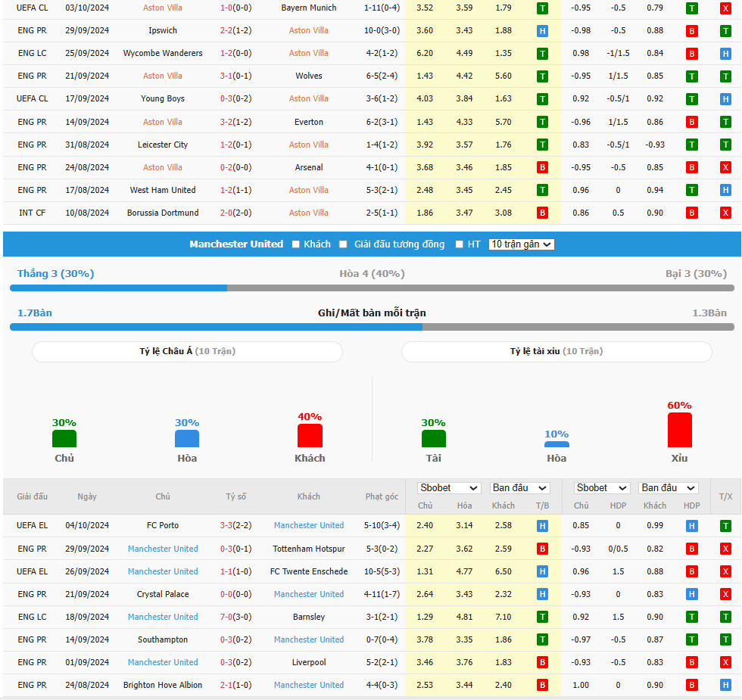Viewport: 742px width, 700px height.
Task: Click the HDP red B badge in Ipswich row
Action: click(692, 31)
